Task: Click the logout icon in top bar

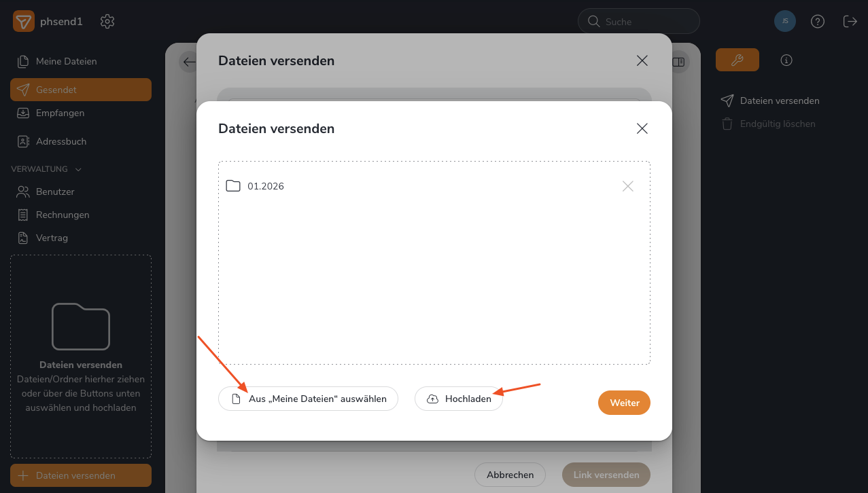Action: [x=850, y=22]
